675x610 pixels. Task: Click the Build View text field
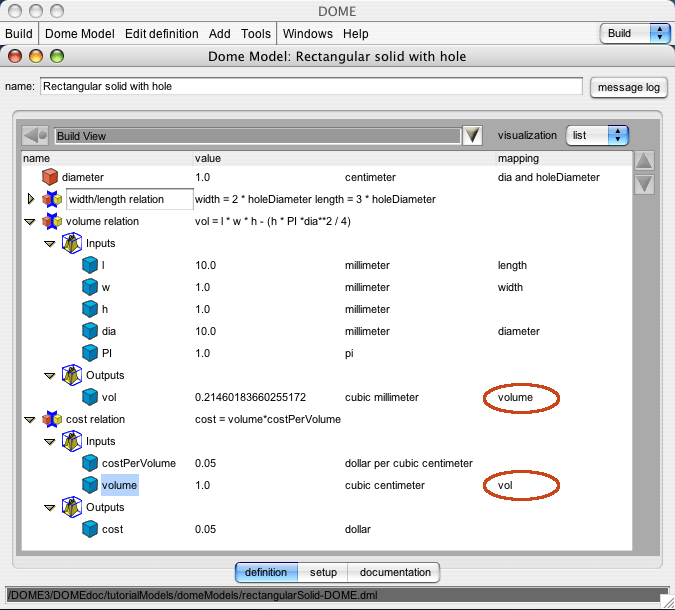click(257, 136)
